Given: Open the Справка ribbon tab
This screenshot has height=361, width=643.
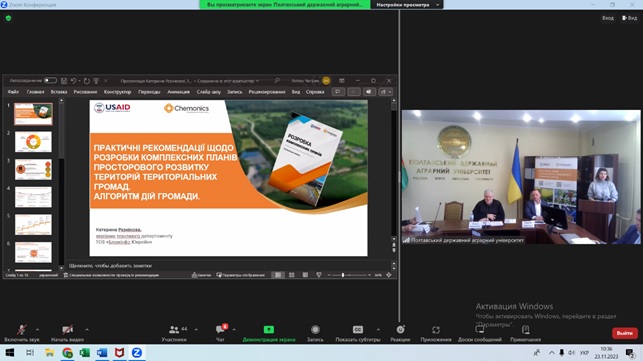Looking at the screenshot, I should 315,92.
